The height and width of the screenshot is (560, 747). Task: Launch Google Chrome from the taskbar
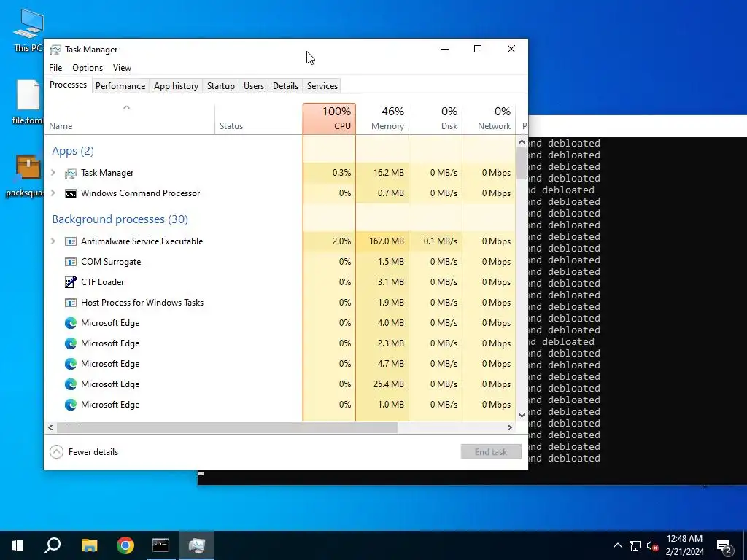click(x=125, y=545)
